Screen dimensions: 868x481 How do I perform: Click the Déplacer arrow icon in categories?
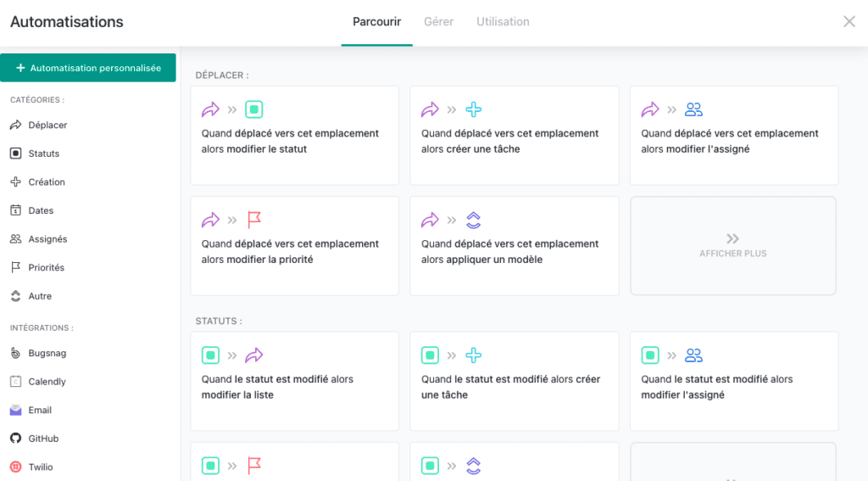coord(15,125)
